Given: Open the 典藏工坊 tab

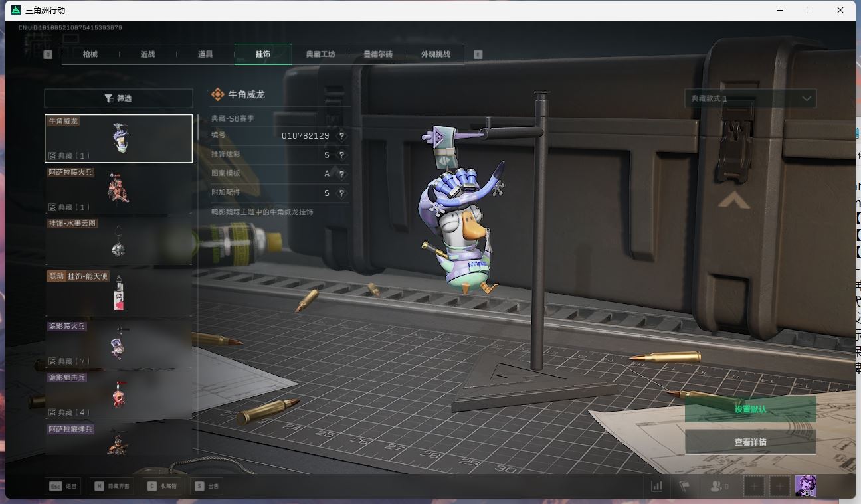Looking at the screenshot, I should (320, 54).
